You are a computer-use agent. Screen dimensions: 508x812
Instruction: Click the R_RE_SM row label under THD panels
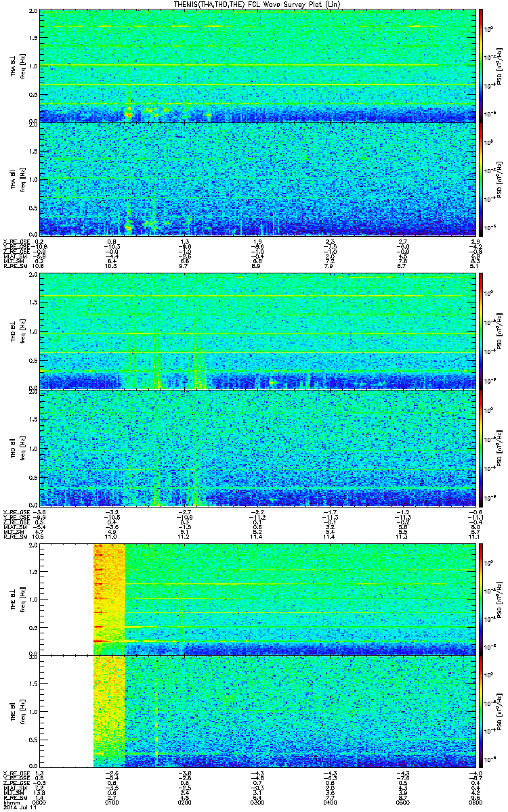click(x=16, y=535)
